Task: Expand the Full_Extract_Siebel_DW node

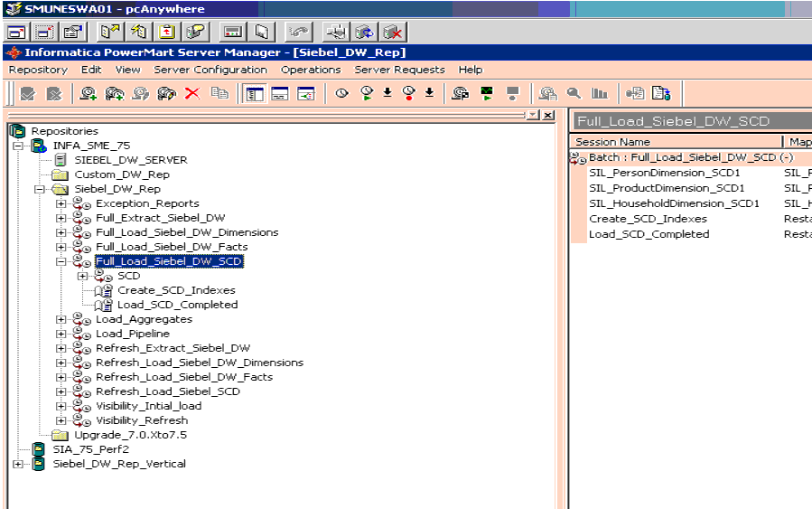Action: 61,218
